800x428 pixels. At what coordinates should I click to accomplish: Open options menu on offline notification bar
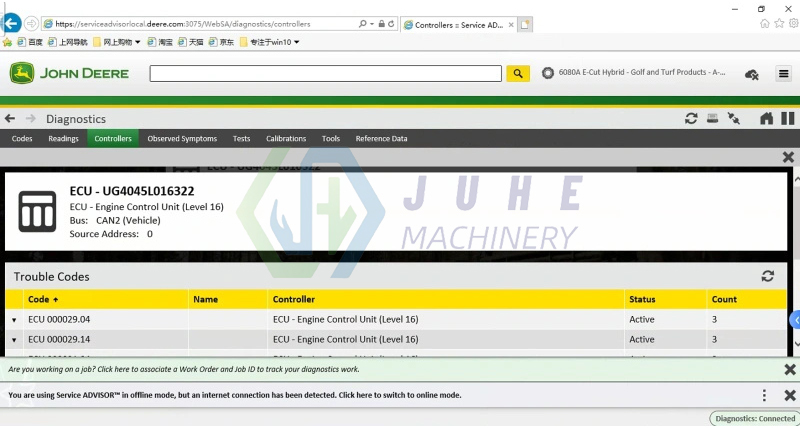coord(764,396)
